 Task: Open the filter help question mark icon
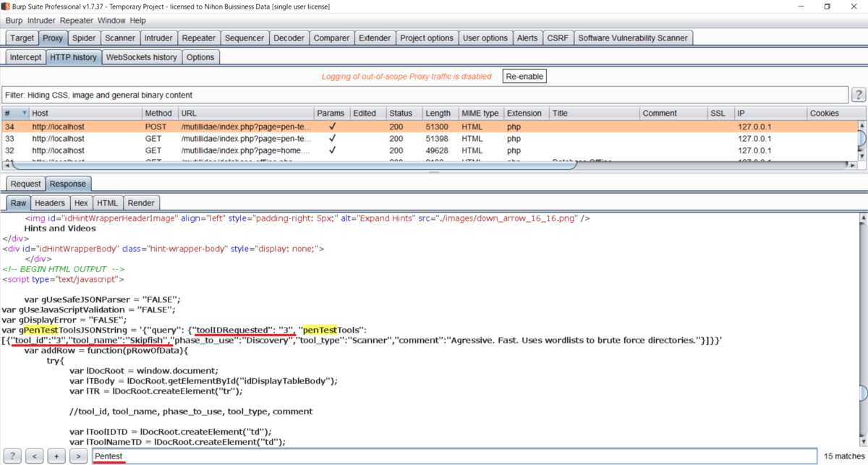(x=859, y=95)
